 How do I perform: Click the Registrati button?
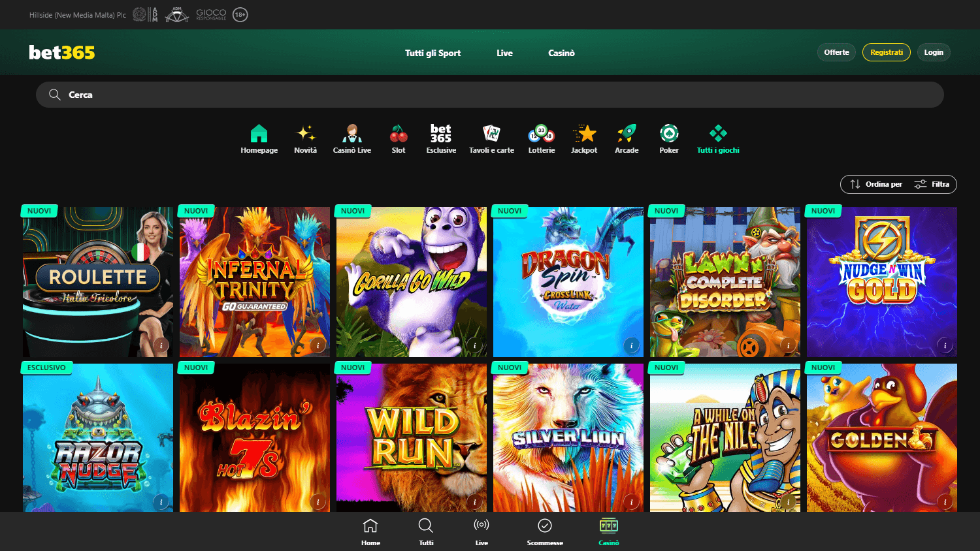(x=887, y=52)
